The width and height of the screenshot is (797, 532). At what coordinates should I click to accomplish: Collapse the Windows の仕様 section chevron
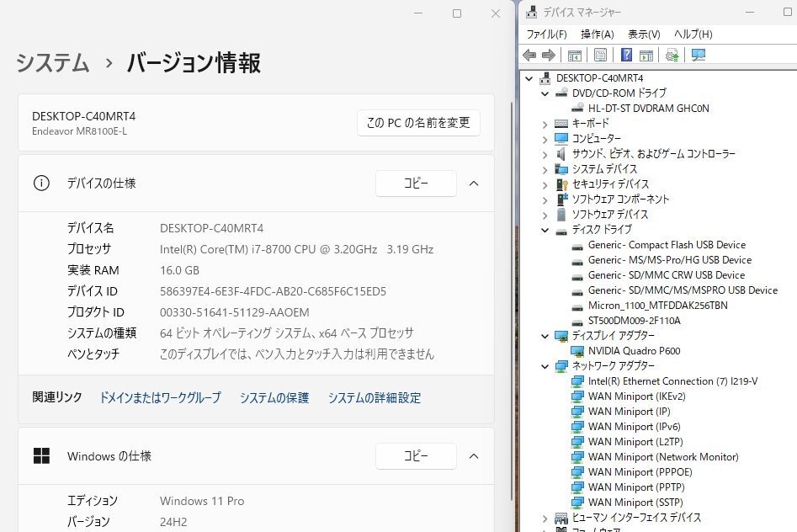tap(473, 456)
